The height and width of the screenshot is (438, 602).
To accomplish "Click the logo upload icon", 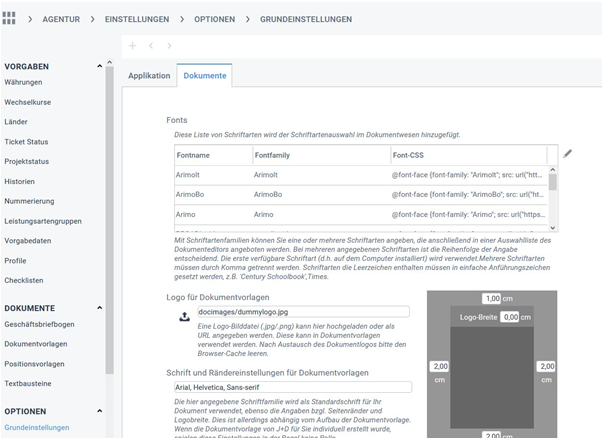I will click(x=184, y=317).
